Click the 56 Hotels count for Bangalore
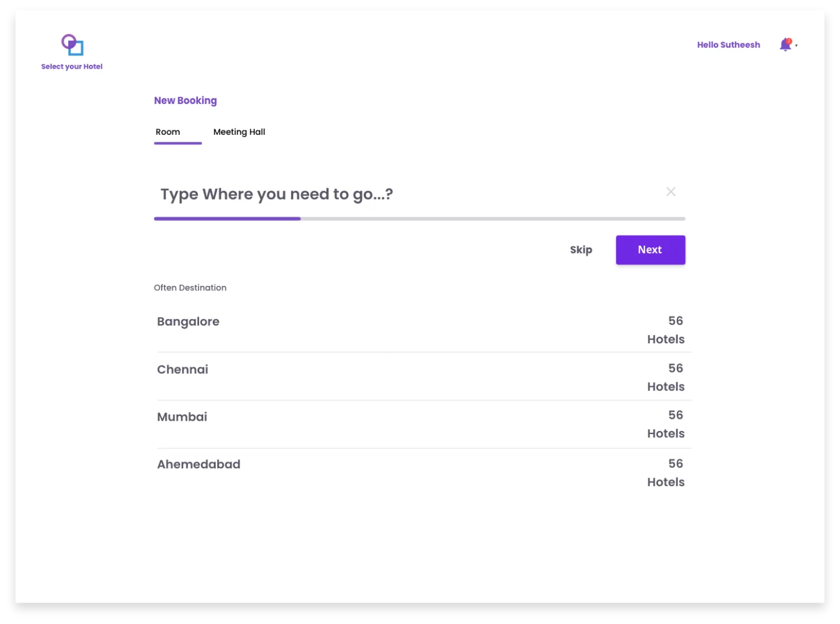The width and height of the screenshot is (840, 624). pyautogui.click(x=666, y=330)
